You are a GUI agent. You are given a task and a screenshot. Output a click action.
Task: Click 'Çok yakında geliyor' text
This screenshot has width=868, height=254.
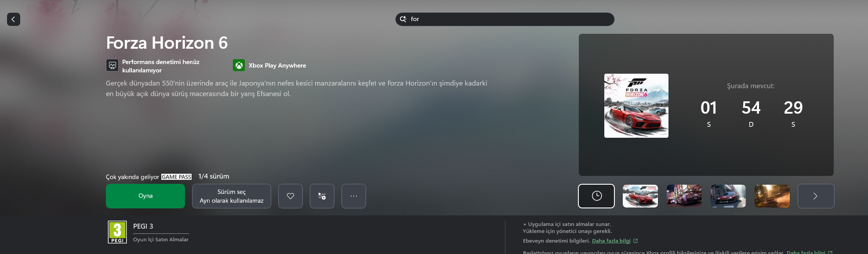click(132, 177)
